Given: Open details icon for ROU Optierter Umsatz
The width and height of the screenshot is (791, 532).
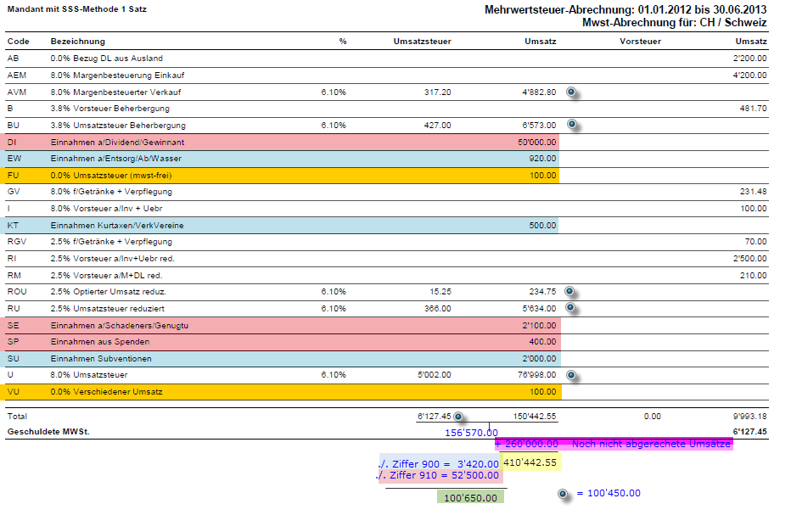Looking at the screenshot, I should click(572, 291).
